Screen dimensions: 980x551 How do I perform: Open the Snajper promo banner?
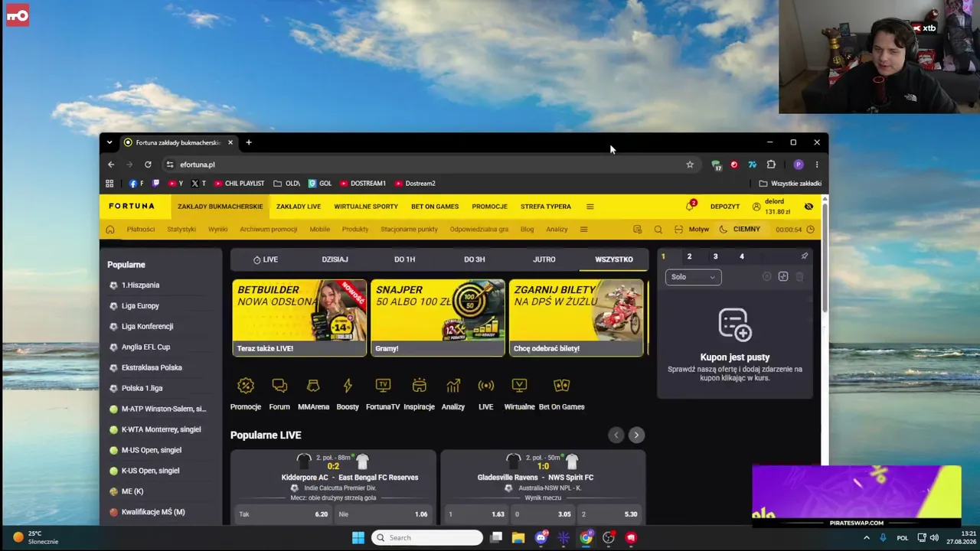coord(438,318)
